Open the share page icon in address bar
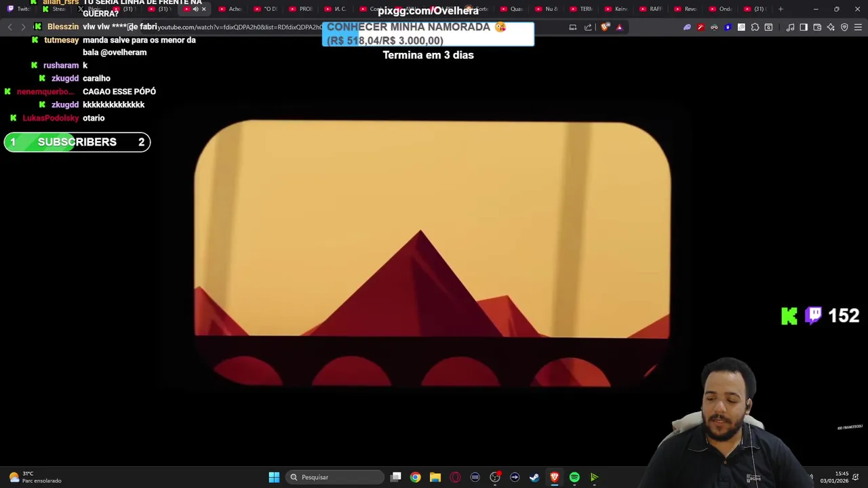The width and height of the screenshot is (868, 488). coord(587,27)
